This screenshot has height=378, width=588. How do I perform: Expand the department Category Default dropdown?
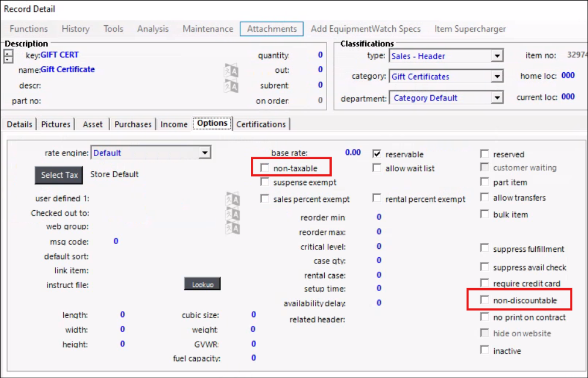tap(497, 98)
